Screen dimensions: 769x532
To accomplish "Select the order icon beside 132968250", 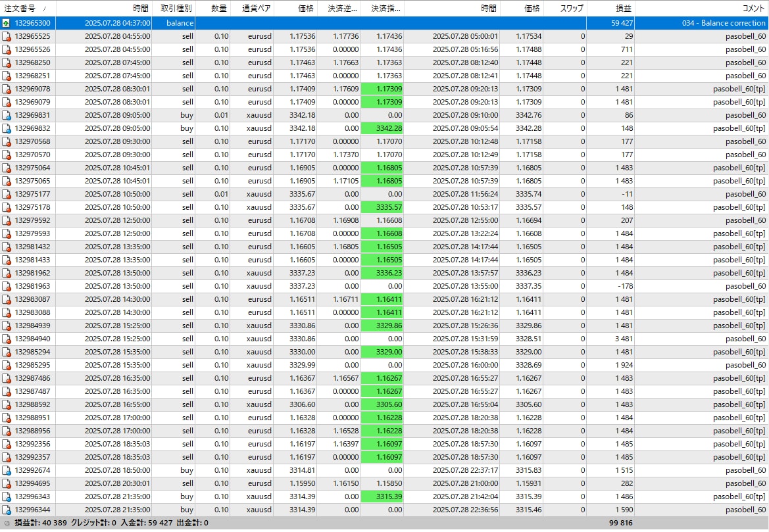I will (x=7, y=62).
